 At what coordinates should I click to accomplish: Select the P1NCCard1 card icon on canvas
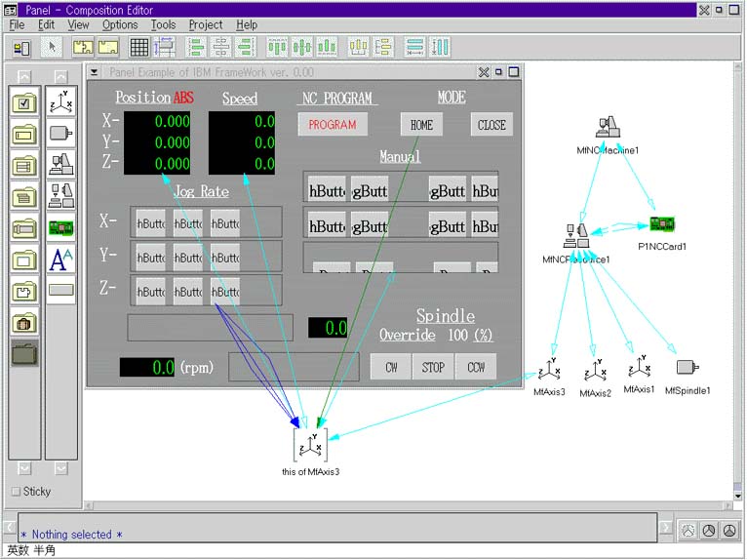(x=662, y=225)
